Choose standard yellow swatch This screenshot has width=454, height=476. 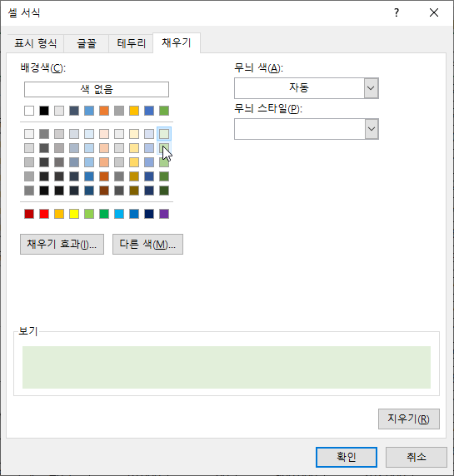click(x=74, y=214)
